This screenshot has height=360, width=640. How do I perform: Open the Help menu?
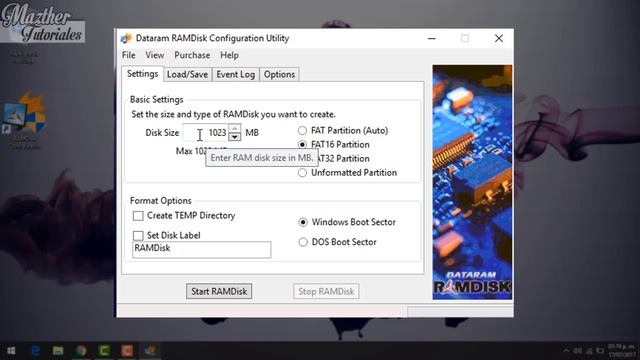[229, 55]
